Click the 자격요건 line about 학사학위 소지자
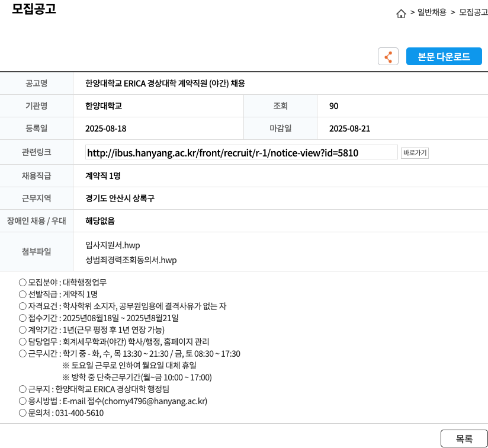This screenshot has width=488, height=448. (x=123, y=306)
